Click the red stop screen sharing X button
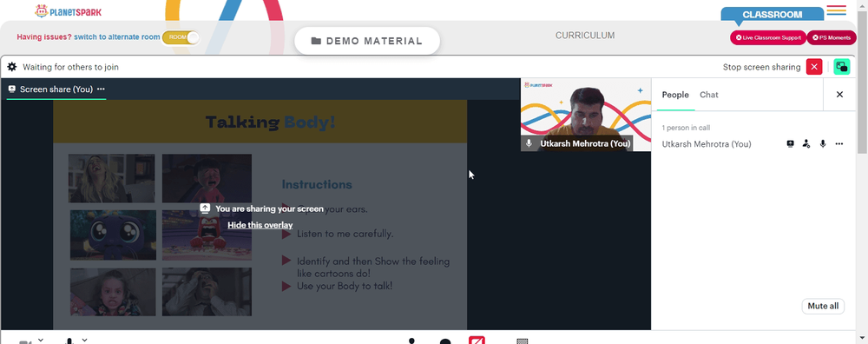 coord(814,67)
